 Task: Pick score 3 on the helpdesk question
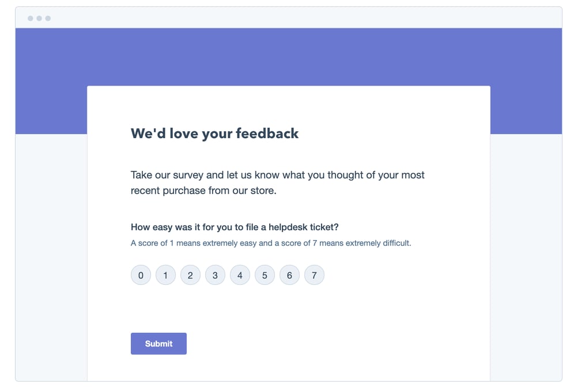(215, 275)
